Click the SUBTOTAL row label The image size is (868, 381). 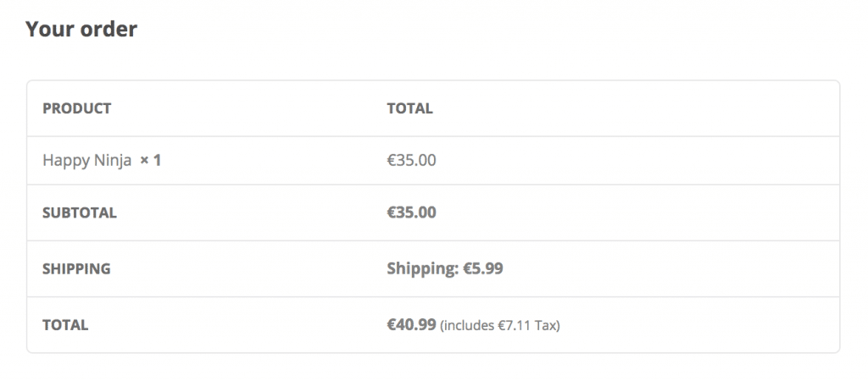pyautogui.click(x=80, y=213)
